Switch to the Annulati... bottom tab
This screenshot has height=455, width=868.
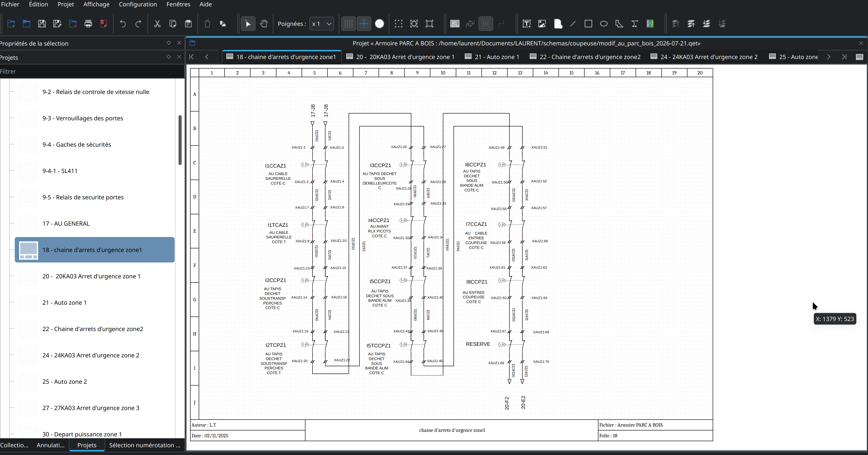coord(51,445)
